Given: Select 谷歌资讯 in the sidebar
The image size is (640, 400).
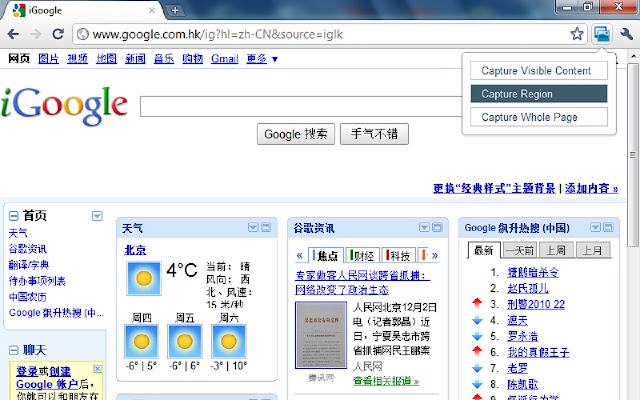Looking at the screenshot, I should click(x=28, y=249).
